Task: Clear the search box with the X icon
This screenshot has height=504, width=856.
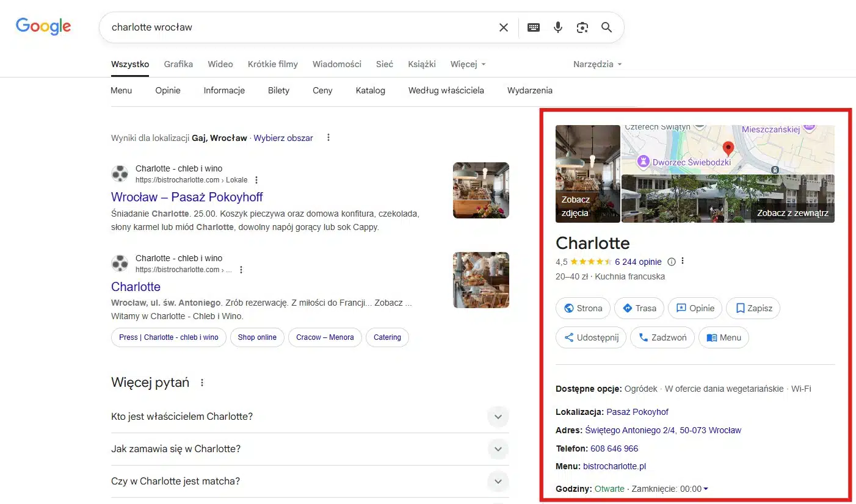Action: (503, 27)
